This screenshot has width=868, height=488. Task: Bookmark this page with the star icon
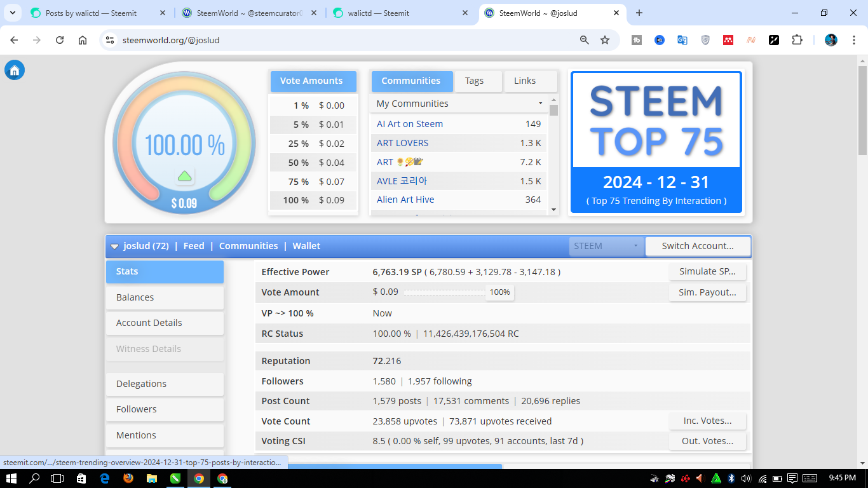(605, 40)
